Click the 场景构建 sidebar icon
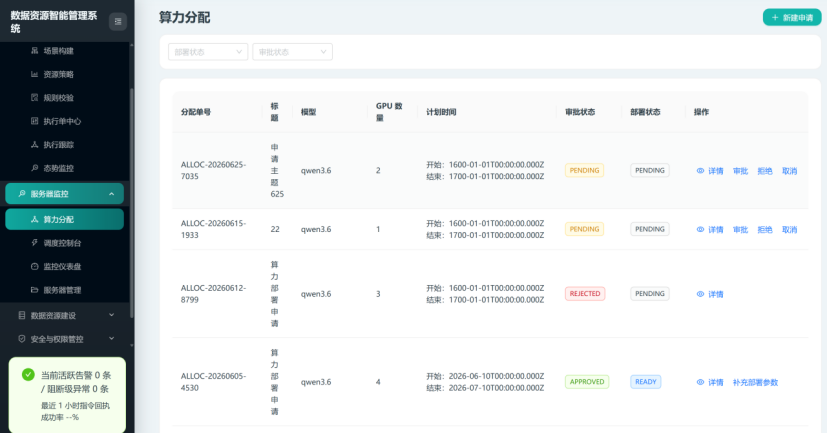The image size is (828, 434). [34, 51]
